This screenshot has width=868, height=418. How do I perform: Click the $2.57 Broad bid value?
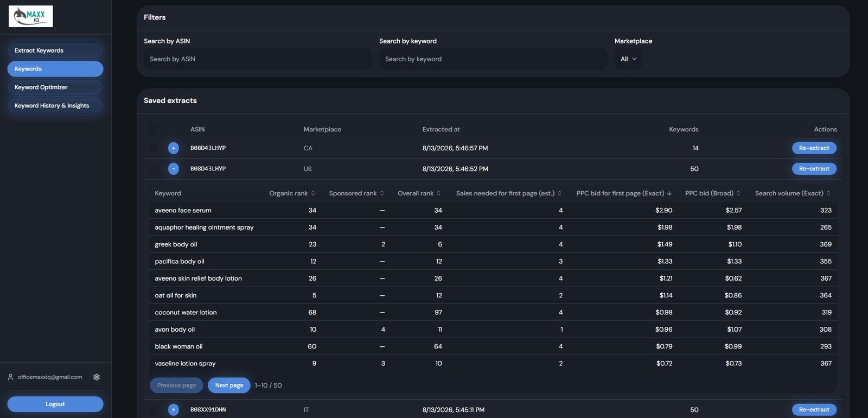(x=733, y=211)
